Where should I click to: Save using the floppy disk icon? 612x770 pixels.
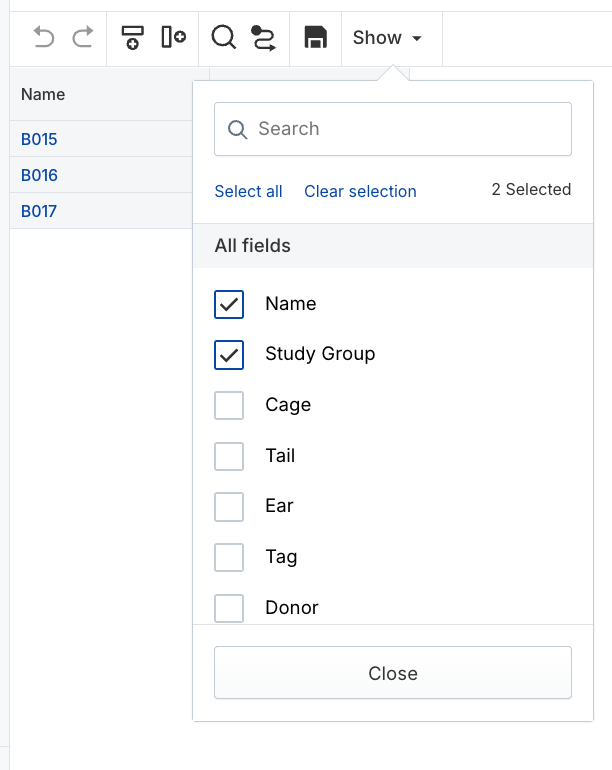tap(316, 38)
